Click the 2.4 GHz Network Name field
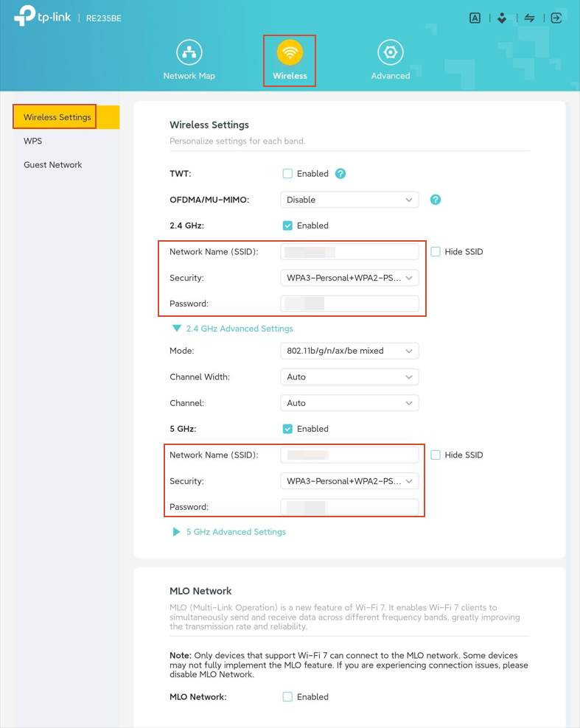Image resolution: width=580 pixels, height=728 pixels. point(349,252)
